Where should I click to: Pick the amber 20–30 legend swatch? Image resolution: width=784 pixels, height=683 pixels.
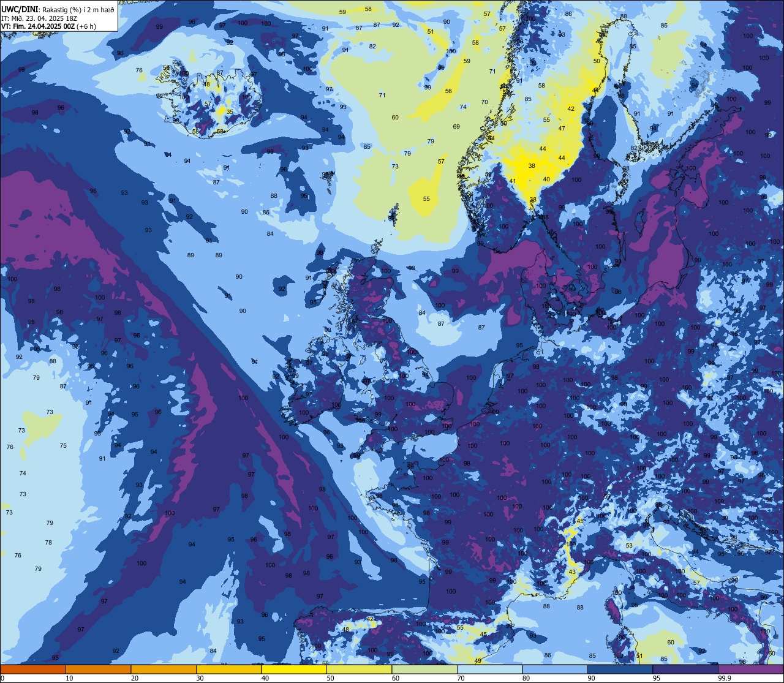pos(164,669)
